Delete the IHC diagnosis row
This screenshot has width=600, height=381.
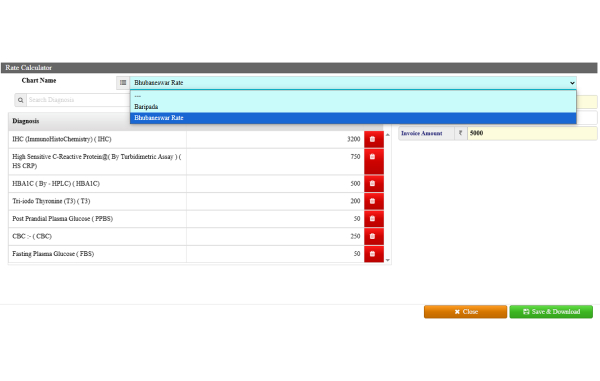pos(373,139)
